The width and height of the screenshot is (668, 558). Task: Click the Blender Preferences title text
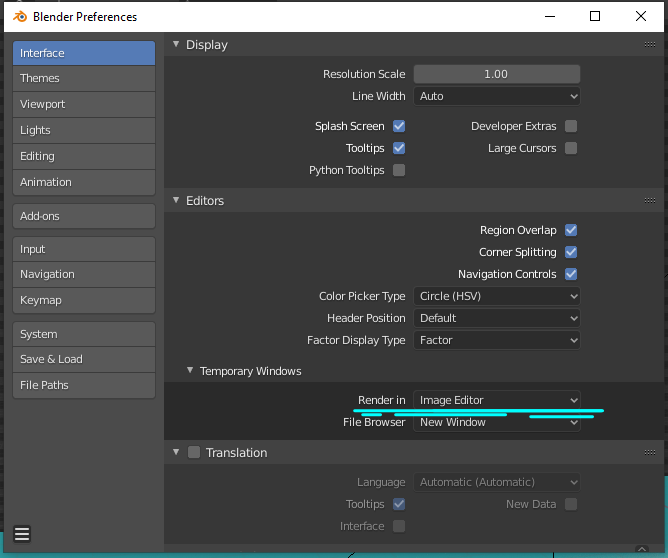85,17
